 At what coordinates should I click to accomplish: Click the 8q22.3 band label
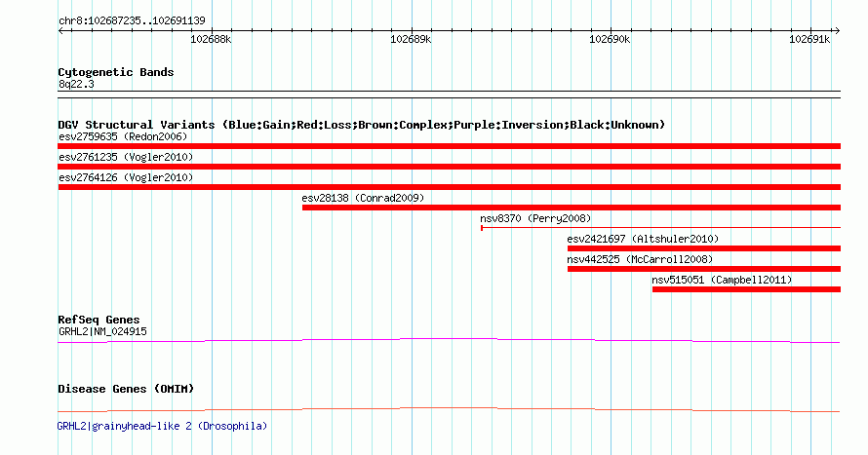pos(76,84)
